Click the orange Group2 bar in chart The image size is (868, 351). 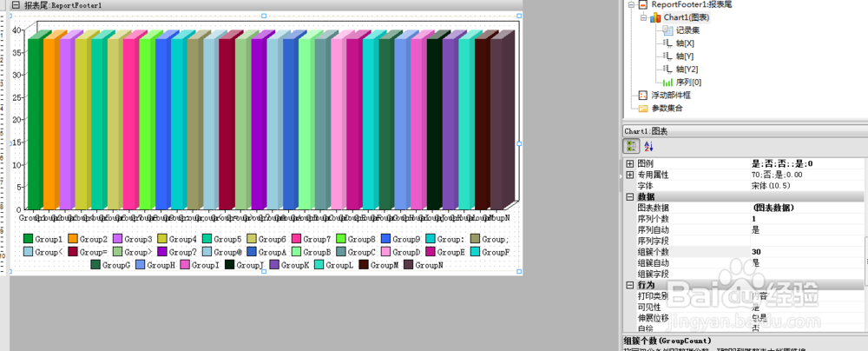(50, 123)
